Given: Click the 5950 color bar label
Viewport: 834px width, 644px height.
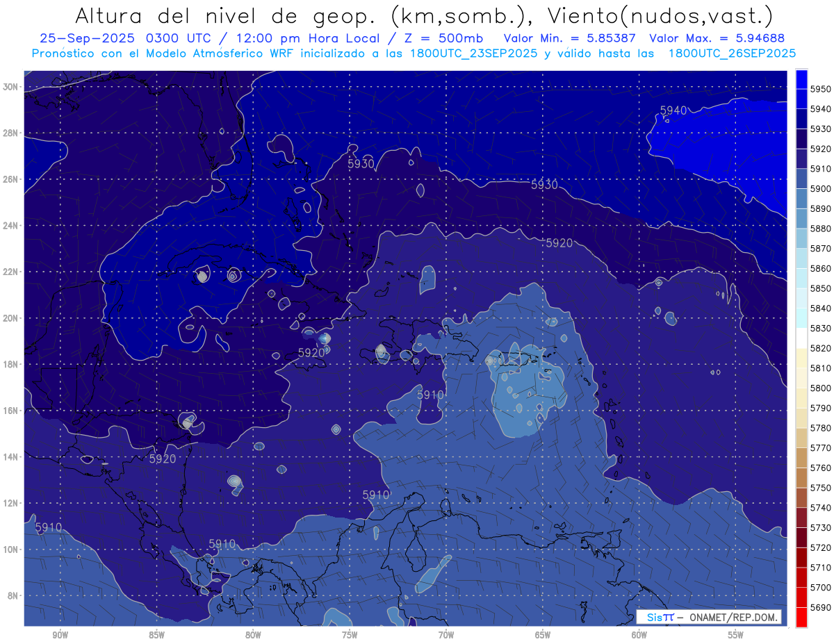Looking at the screenshot, I should (821, 89).
